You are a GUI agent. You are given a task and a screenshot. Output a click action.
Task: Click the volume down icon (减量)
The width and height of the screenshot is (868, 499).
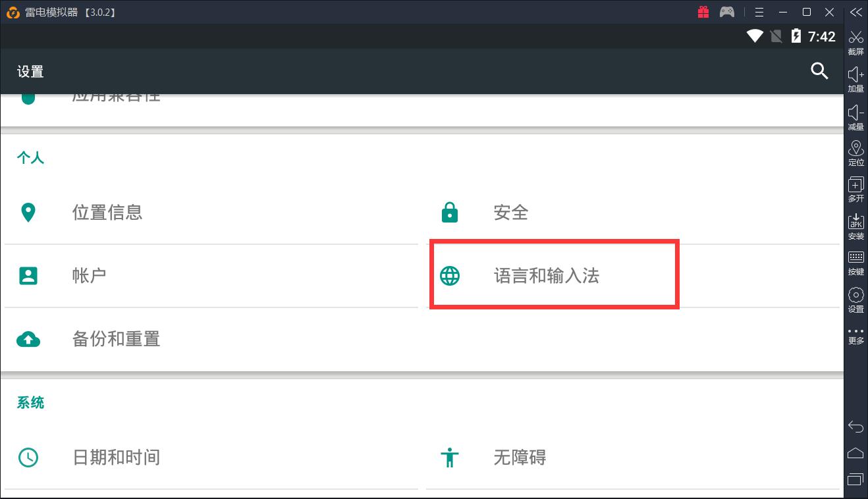855,116
